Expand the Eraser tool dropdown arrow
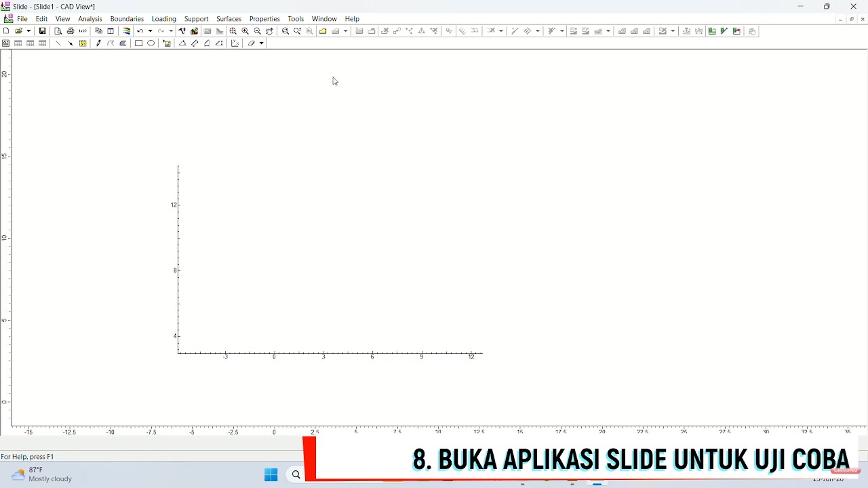The height and width of the screenshot is (488, 868). click(261, 43)
